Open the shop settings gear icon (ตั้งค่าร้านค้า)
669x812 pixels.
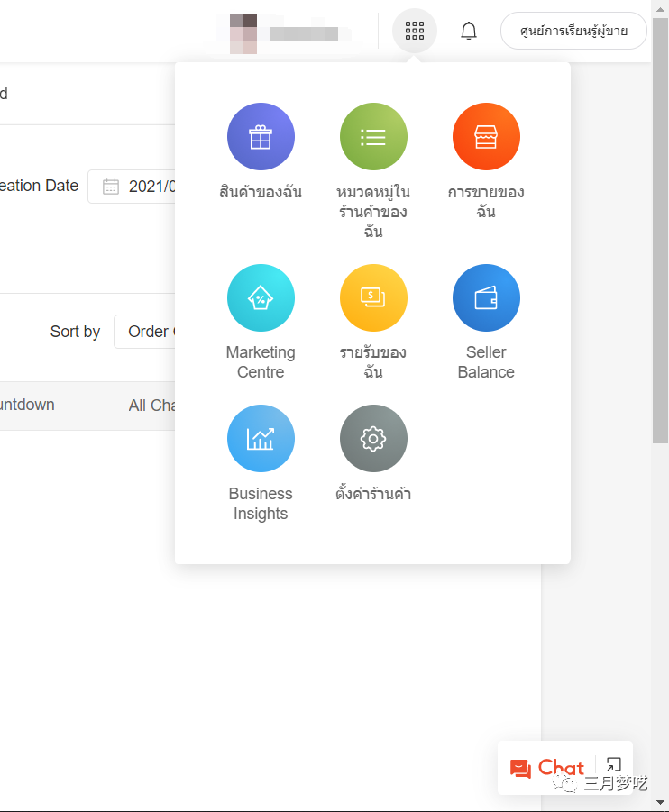click(373, 439)
